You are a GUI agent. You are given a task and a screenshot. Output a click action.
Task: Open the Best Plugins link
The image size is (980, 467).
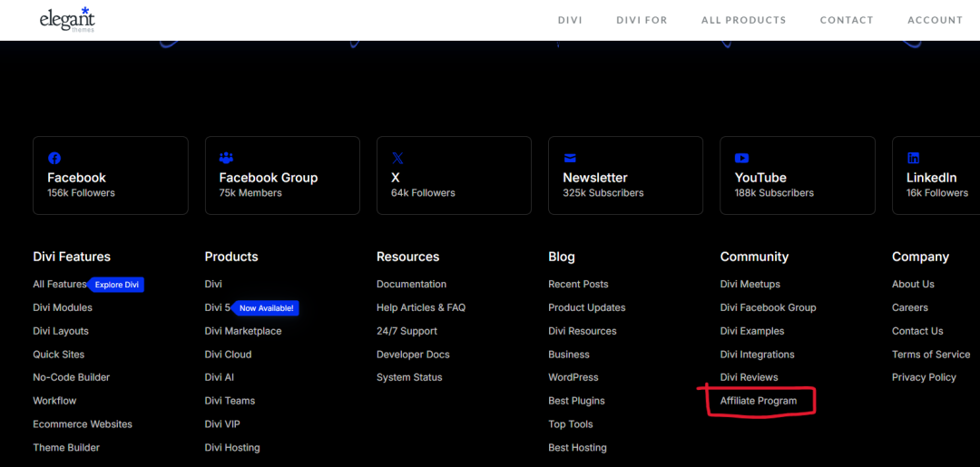[577, 401]
